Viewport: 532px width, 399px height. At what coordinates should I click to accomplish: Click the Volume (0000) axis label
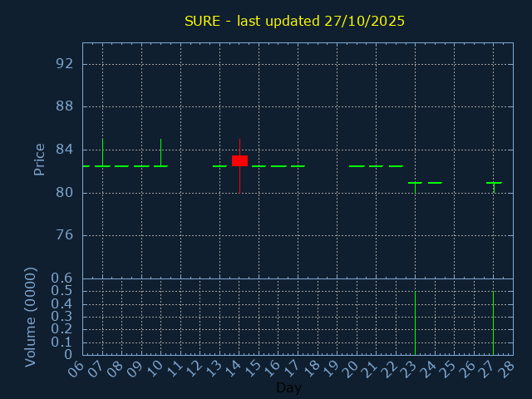coord(31,317)
